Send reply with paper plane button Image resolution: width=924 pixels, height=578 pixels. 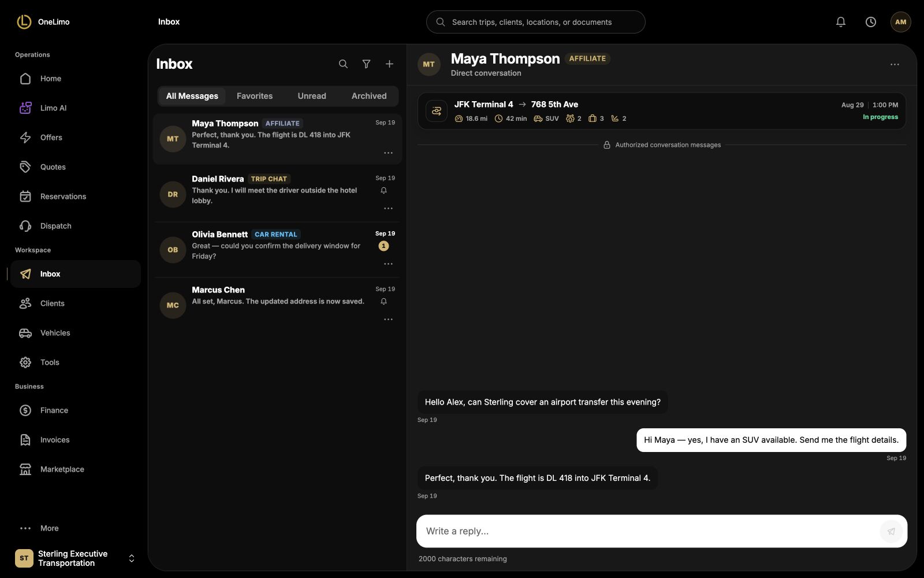click(891, 531)
